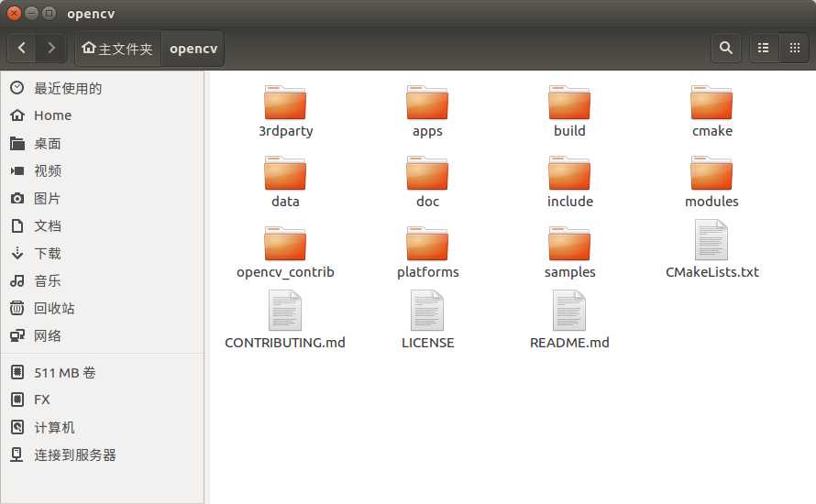Select the modules folder icon
This screenshot has width=816, height=504.
pyautogui.click(x=711, y=173)
